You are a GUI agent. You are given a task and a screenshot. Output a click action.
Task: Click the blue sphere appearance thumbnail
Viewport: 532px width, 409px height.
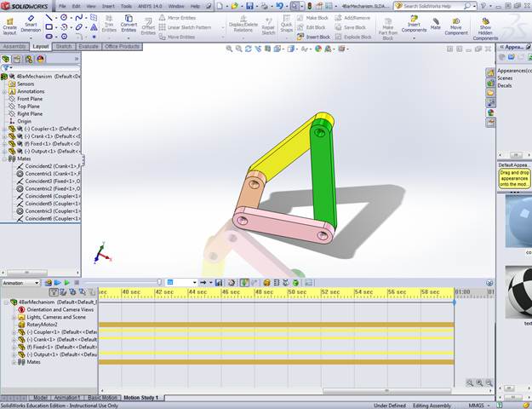pyautogui.click(x=518, y=221)
